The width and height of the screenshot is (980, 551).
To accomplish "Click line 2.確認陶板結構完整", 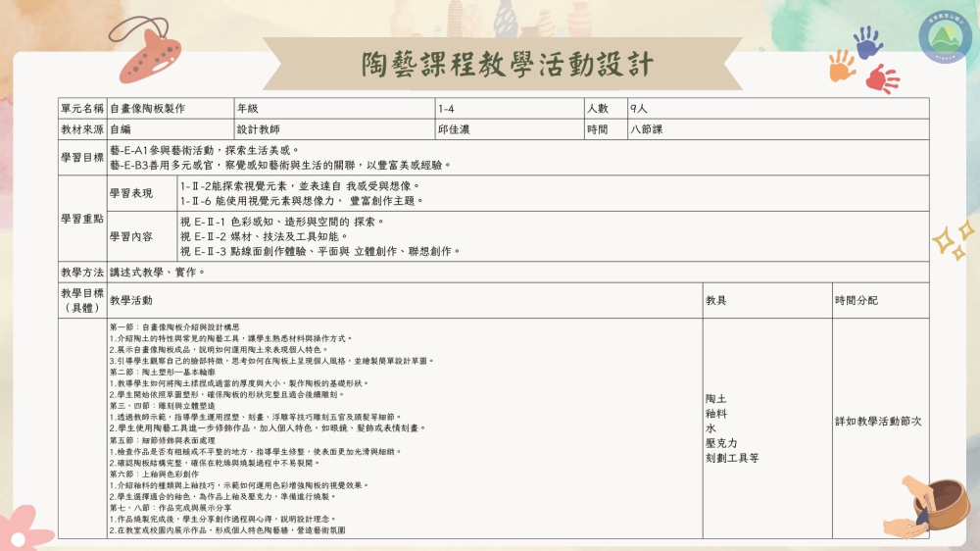I will (215, 463).
